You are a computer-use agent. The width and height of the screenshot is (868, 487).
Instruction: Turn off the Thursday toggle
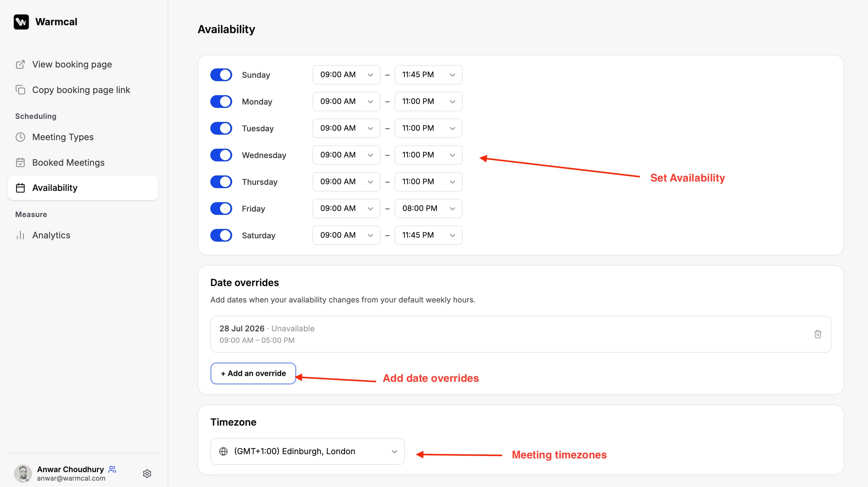(221, 182)
